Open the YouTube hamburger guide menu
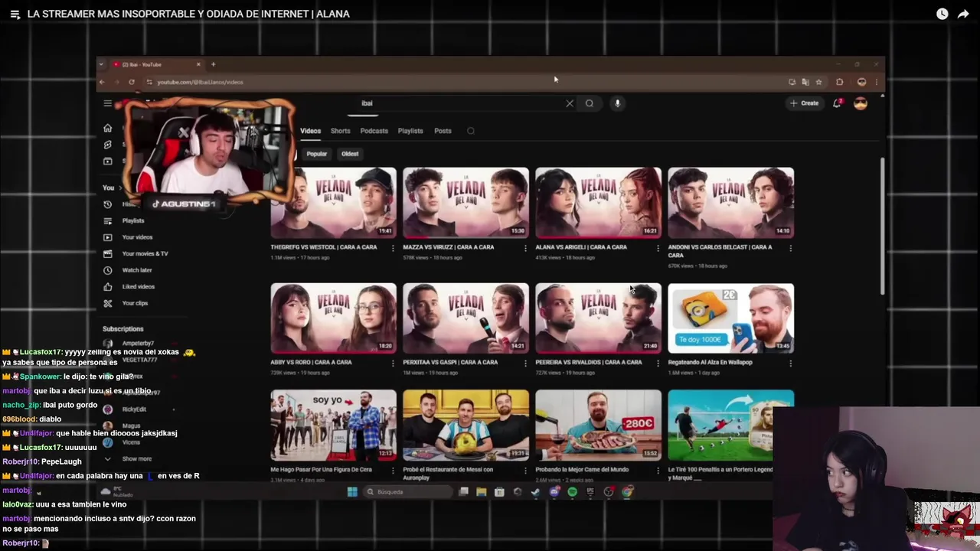 108,103
